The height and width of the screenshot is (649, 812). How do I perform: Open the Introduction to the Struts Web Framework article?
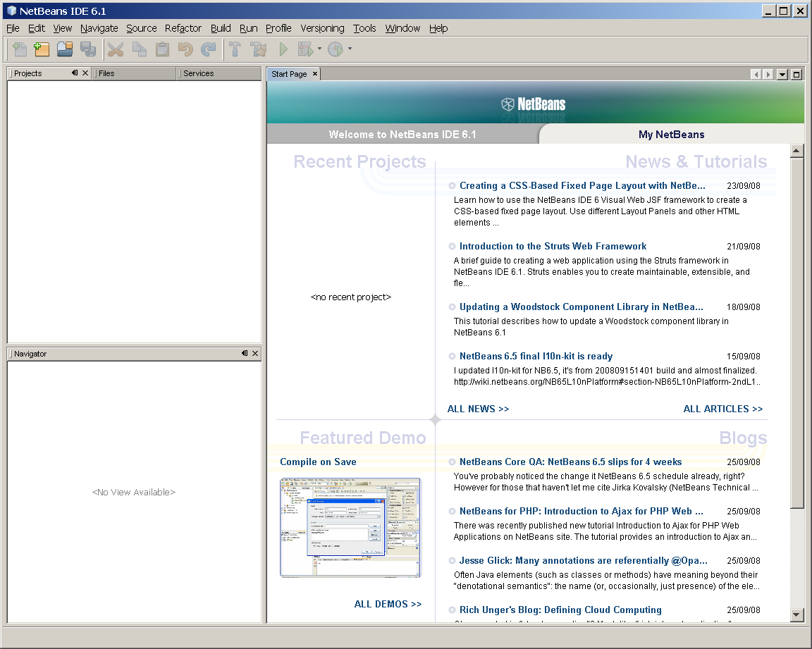coord(553,247)
